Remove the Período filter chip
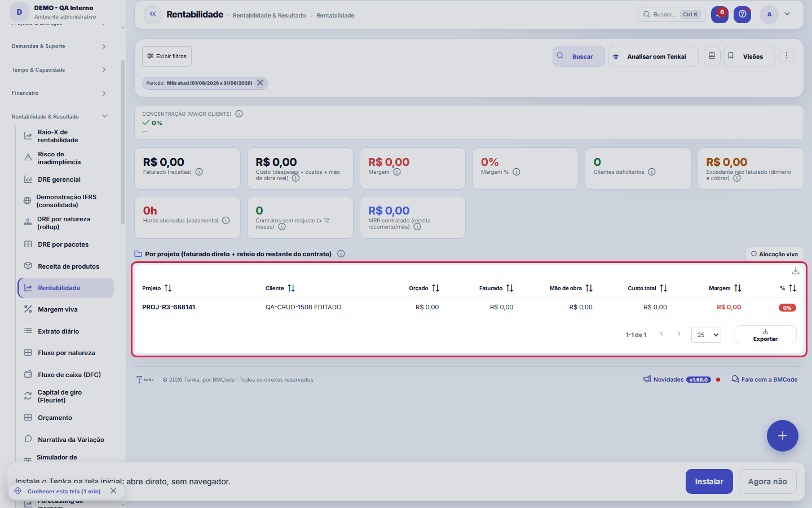Screen dimensions: 812x508 [260, 83]
